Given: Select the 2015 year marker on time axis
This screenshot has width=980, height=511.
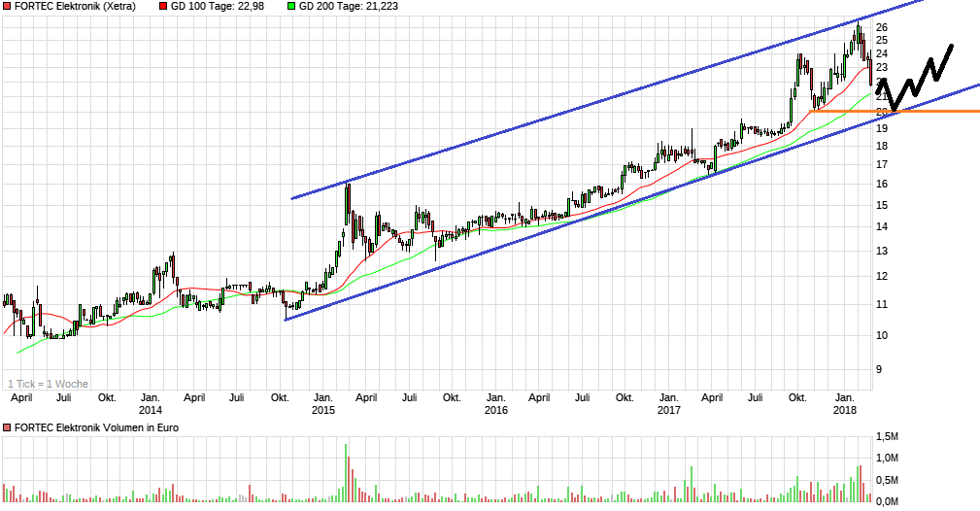Looking at the screenshot, I should [x=322, y=411].
